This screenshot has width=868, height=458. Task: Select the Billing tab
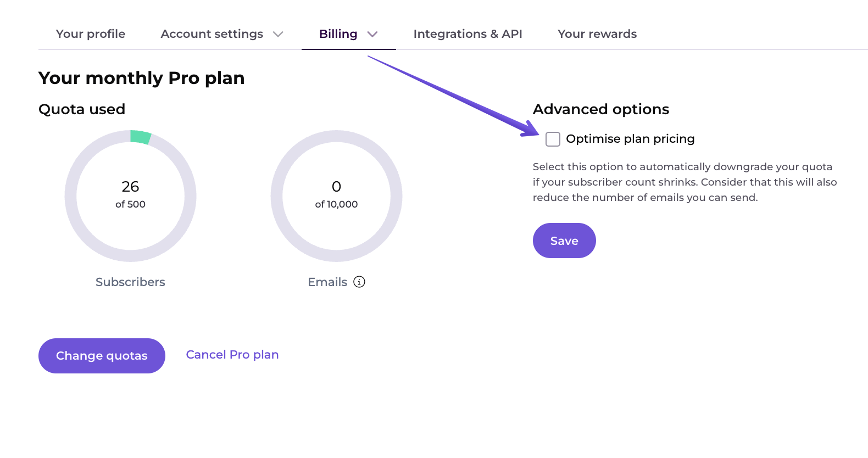[x=337, y=33]
